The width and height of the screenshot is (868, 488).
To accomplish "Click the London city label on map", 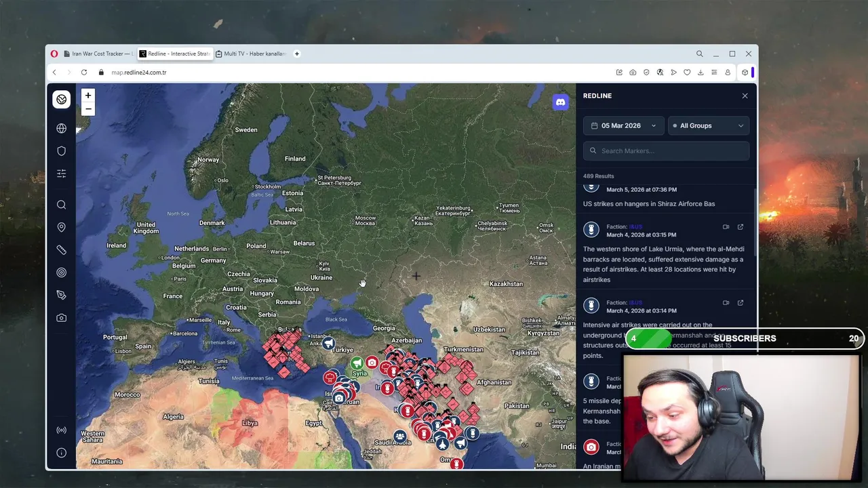I will (170, 258).
